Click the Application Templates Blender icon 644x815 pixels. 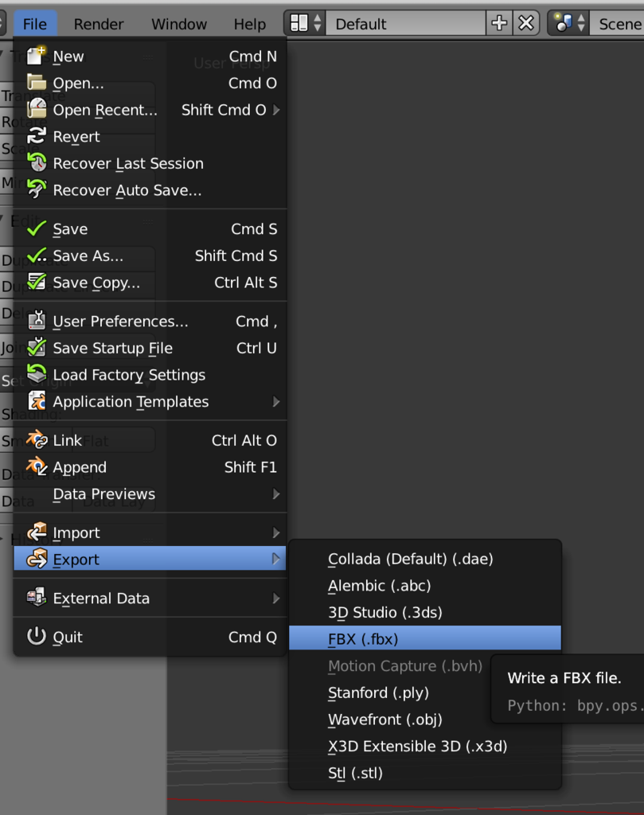point(37,401)
